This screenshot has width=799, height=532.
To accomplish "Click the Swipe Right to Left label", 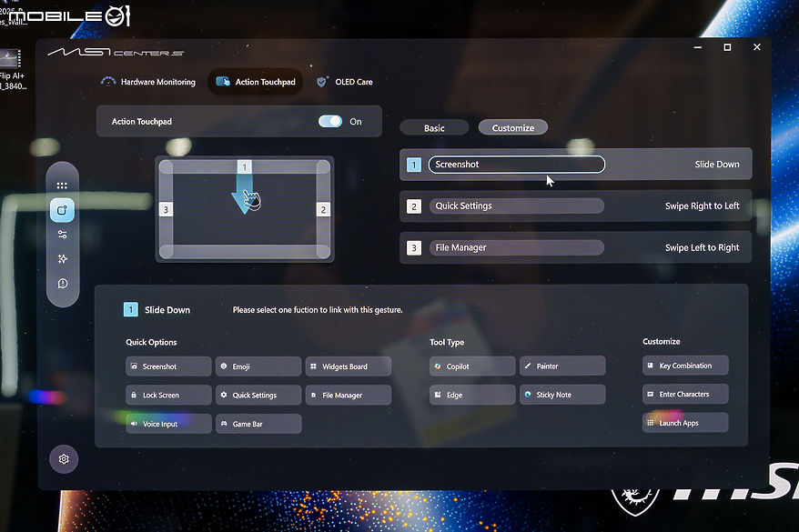I will tap(703, 206).
